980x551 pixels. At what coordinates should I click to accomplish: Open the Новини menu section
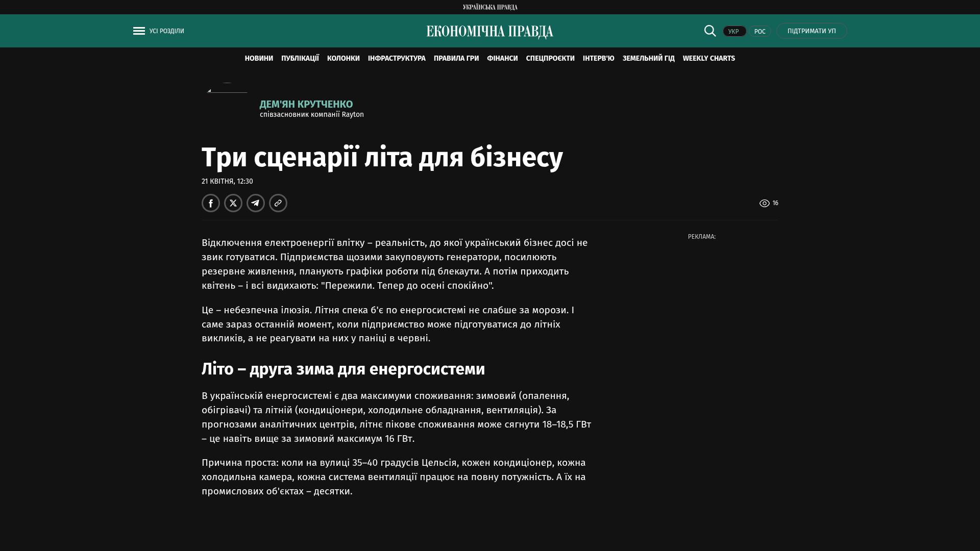[x=259, y=59]
